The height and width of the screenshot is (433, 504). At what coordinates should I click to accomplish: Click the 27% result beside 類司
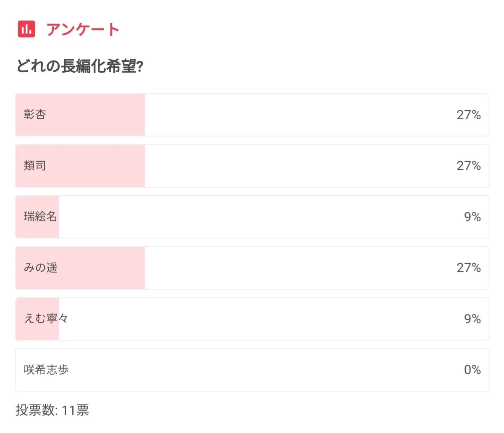pyautogui.click(x=468, y=166)
